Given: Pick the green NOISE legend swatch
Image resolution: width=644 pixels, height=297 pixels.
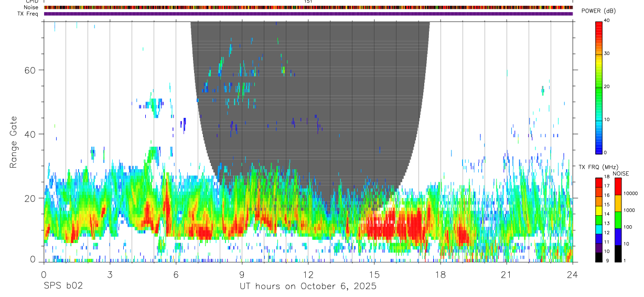Looking at the screenshot, I should (618, 220).
